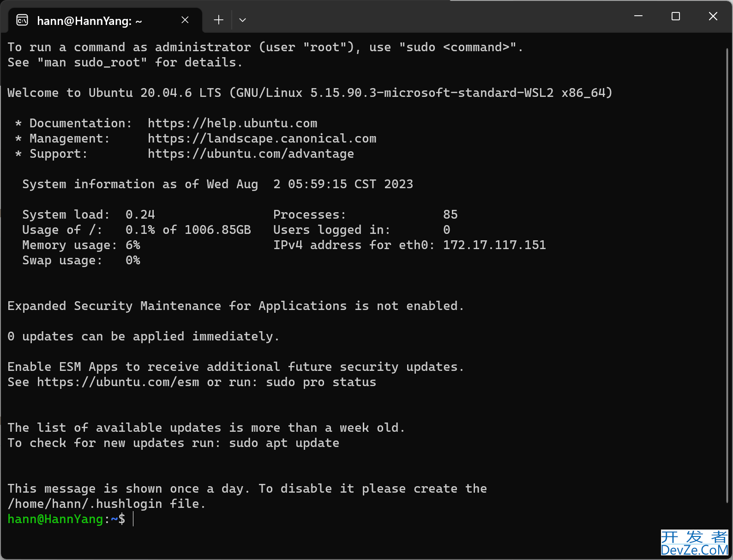The image size is (733, 560).
Task: Click the 'Users logged in:' value 0
Action: (447, 230)
